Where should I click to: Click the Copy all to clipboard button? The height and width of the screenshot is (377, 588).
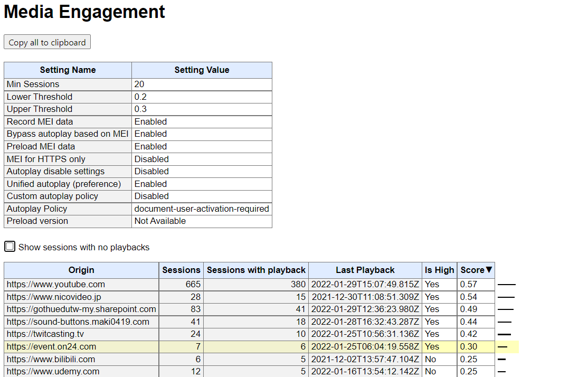point(47,42)
